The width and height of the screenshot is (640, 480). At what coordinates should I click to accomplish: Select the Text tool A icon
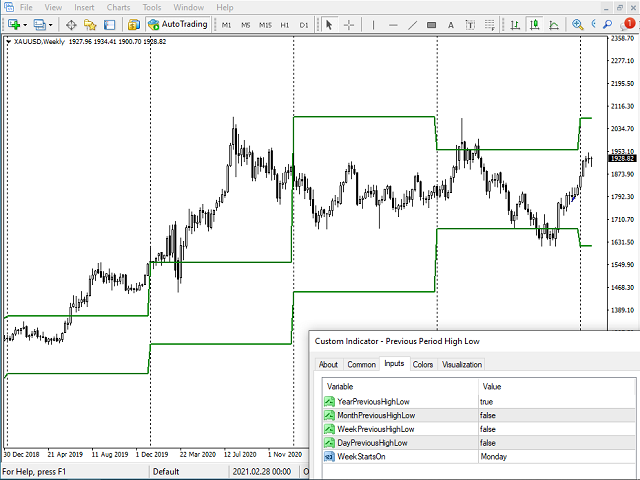(x=451, y=25)
